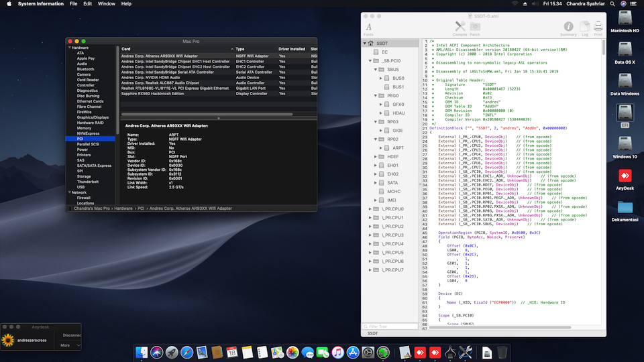
Task: Open the Macintosh HD drive icon on the desktop
Action: (x=625, y=19)
